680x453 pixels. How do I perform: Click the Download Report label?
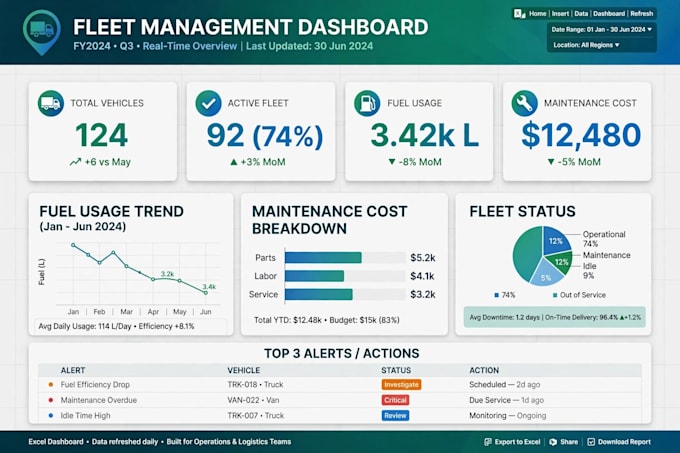point(624,442)
